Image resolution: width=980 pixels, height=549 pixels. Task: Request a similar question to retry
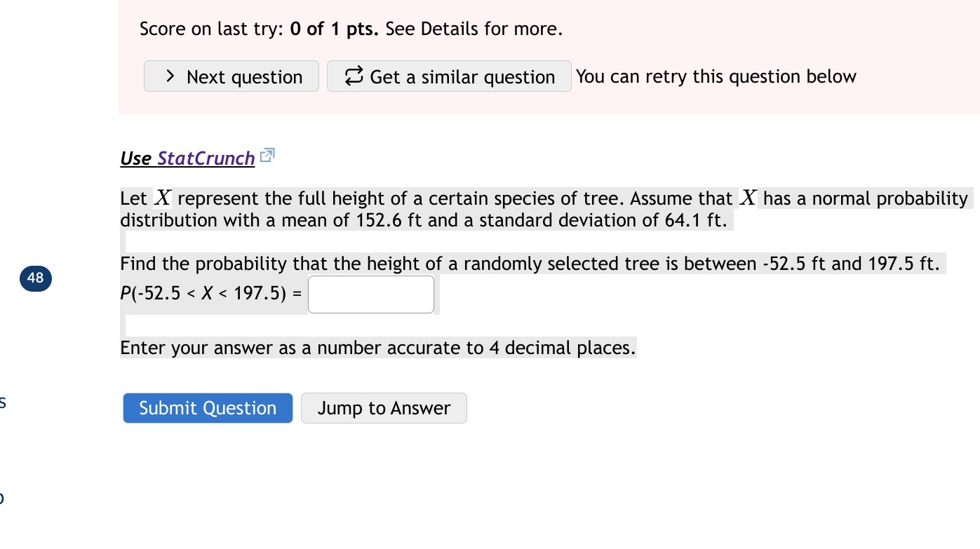(449, 76)
